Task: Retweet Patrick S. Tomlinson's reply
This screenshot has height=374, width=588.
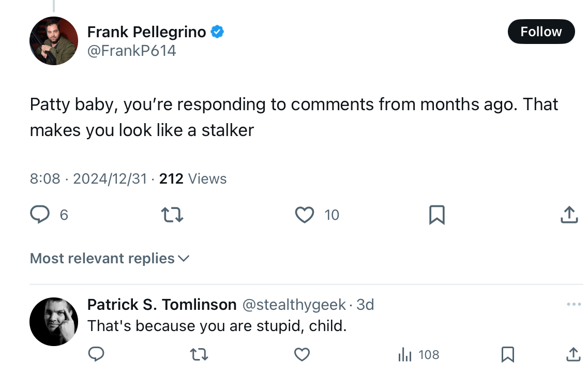Action: pos(199,354)
